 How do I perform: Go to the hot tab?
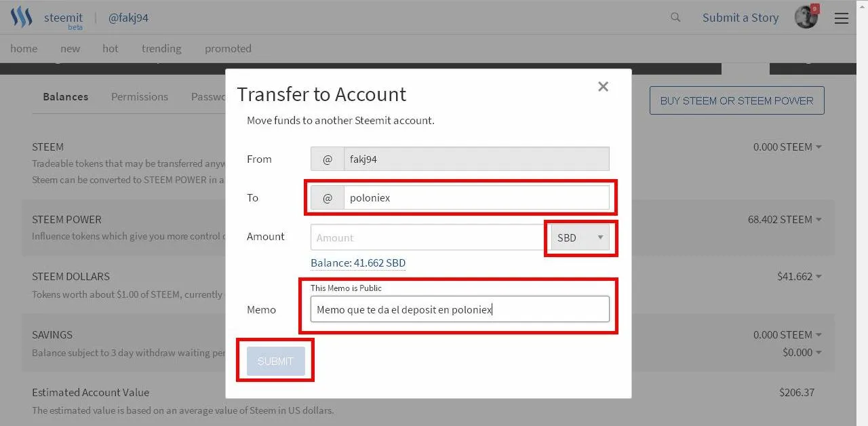point(110,48)
